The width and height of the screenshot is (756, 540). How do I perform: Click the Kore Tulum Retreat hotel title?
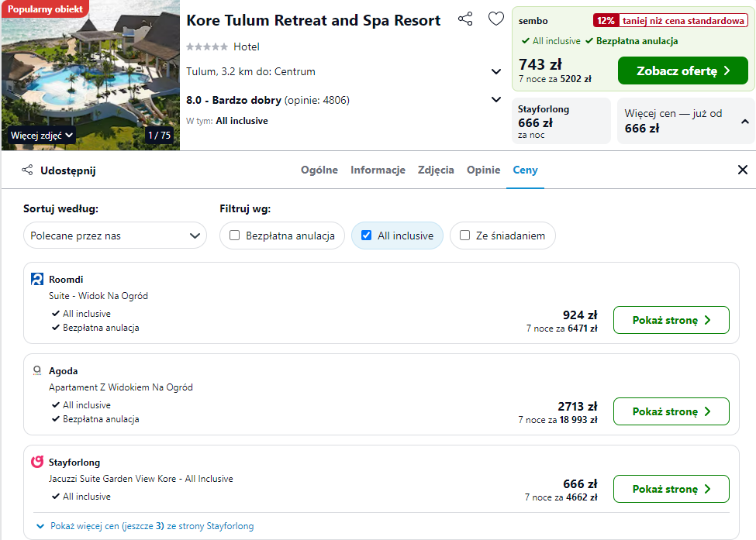click(313, 20)
